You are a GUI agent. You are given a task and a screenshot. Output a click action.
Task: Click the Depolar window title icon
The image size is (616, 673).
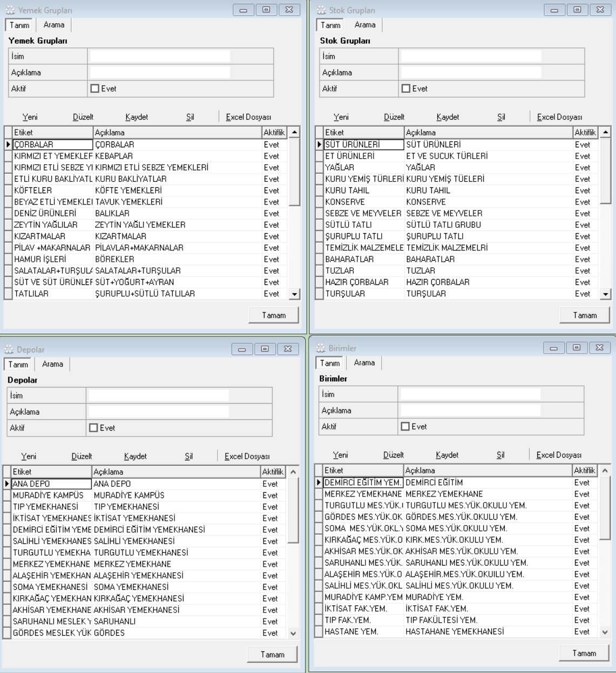[8, 350]
